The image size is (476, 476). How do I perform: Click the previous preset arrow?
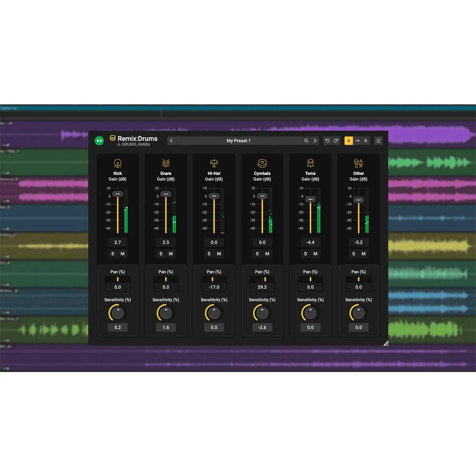point(171,141)
